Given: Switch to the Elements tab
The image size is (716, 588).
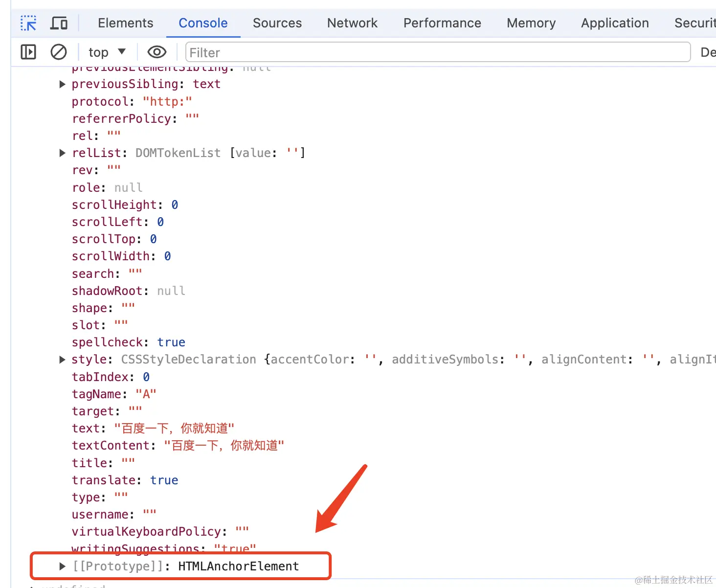Looking at the screenshot, I should (x=125, y=23).
